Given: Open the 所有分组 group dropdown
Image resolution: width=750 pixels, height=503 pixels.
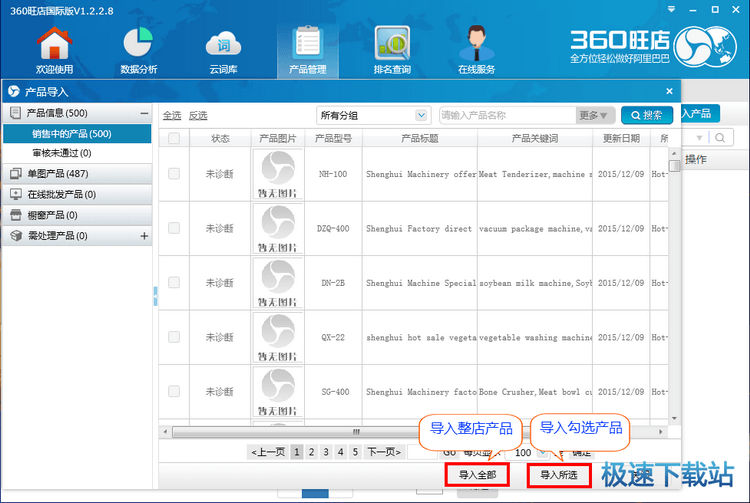Looking at the screenshot, I should point(373,115).
